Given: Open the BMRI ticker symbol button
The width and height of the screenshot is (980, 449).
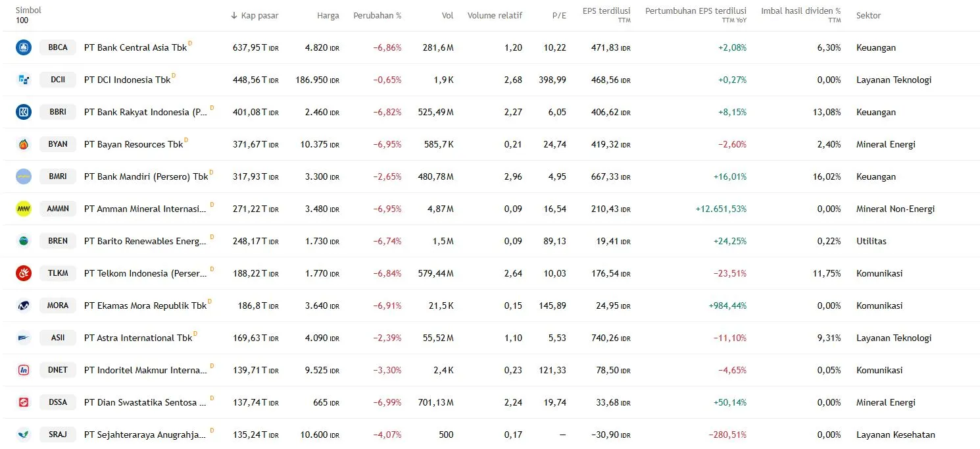Looking at the screenshot, I should point(58,176).
